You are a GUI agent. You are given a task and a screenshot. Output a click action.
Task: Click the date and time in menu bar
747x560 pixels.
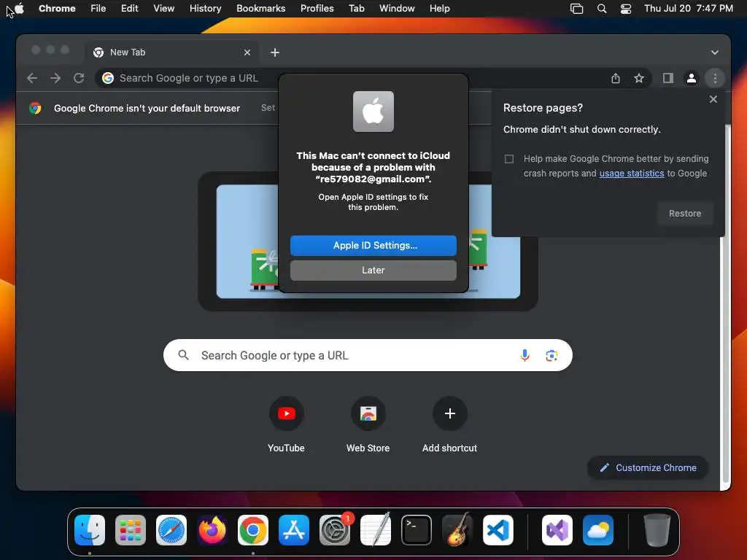coord(689,8)
